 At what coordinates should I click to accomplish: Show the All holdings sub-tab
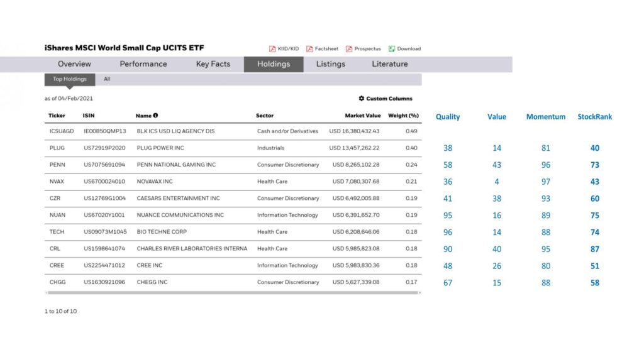pos(107,79)
